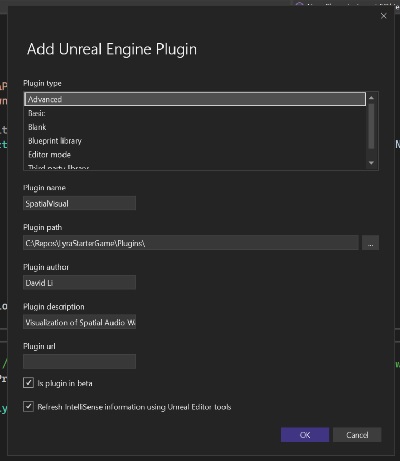
Task: Click the plugin type list scroll down arrow
Action: click(371, 163)
